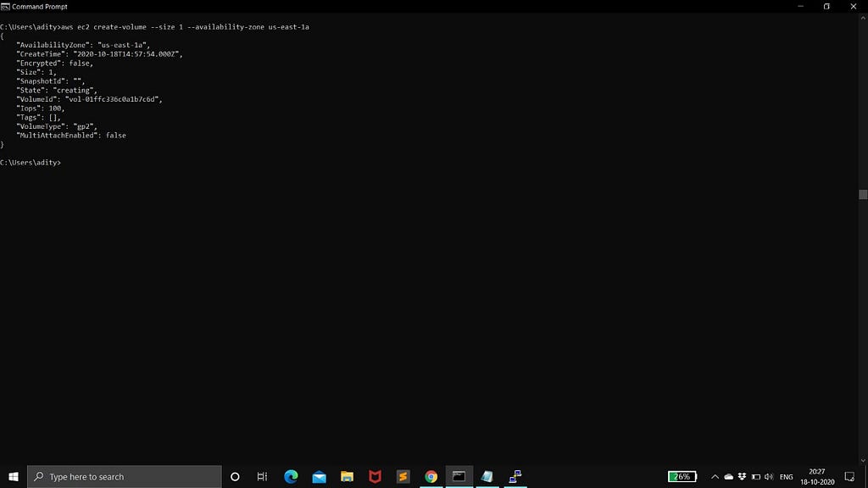Viewport: 868px width, 488px height.
Task: Switch to Google Chrome in taskbar
Action: (431, 476)
